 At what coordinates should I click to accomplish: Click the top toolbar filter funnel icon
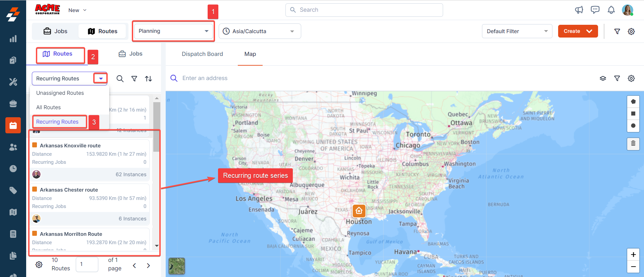click(x=617, y=31)
